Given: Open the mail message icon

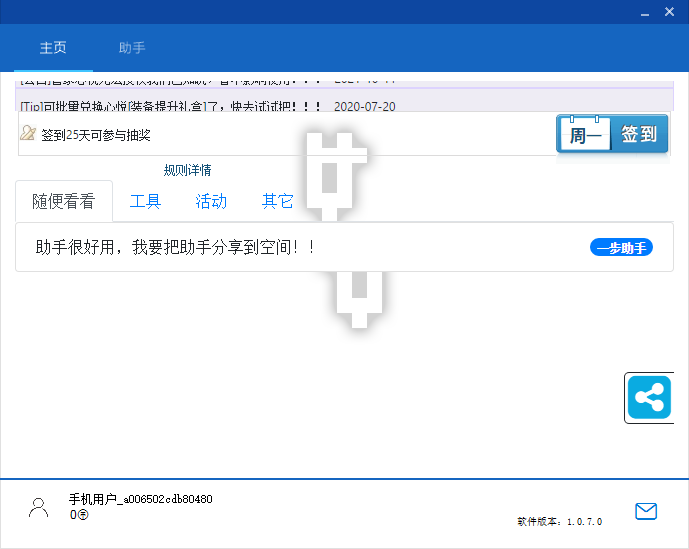Looking at the screenshot, I should [646, 511].
